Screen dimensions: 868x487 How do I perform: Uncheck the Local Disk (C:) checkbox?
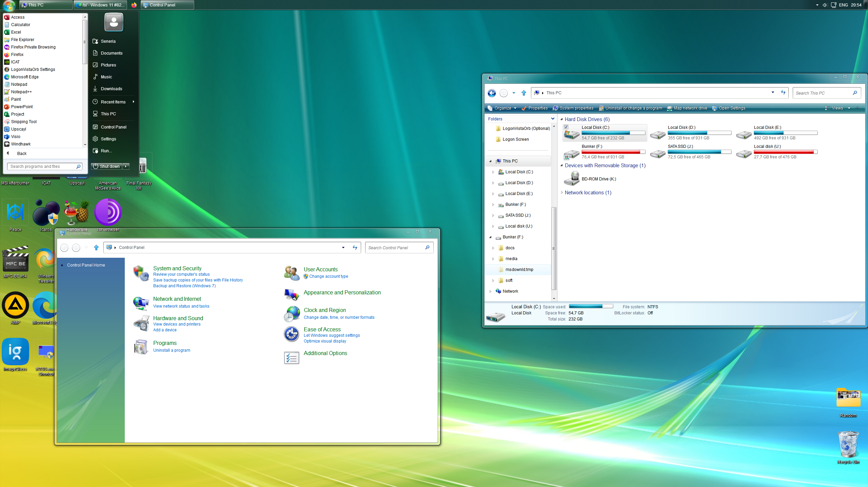point(566,127)
